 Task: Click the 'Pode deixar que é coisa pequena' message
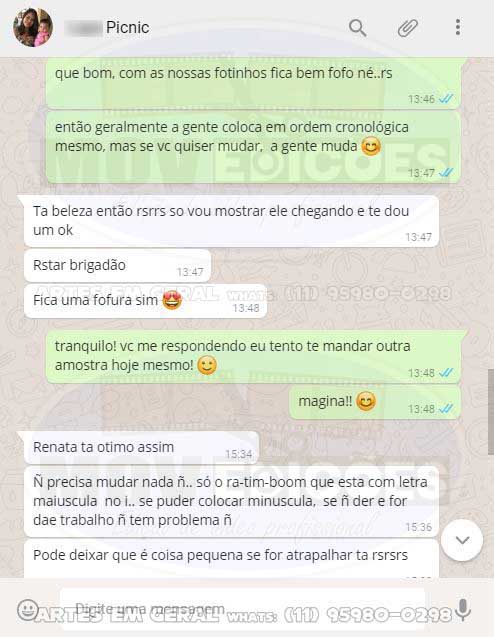pyautogui.click(x=232, y=559)
